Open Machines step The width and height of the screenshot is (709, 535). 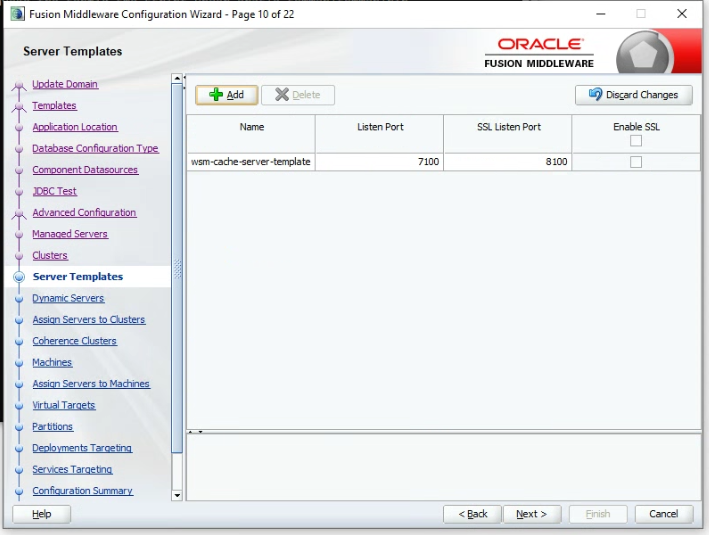(x=52, y=362)
